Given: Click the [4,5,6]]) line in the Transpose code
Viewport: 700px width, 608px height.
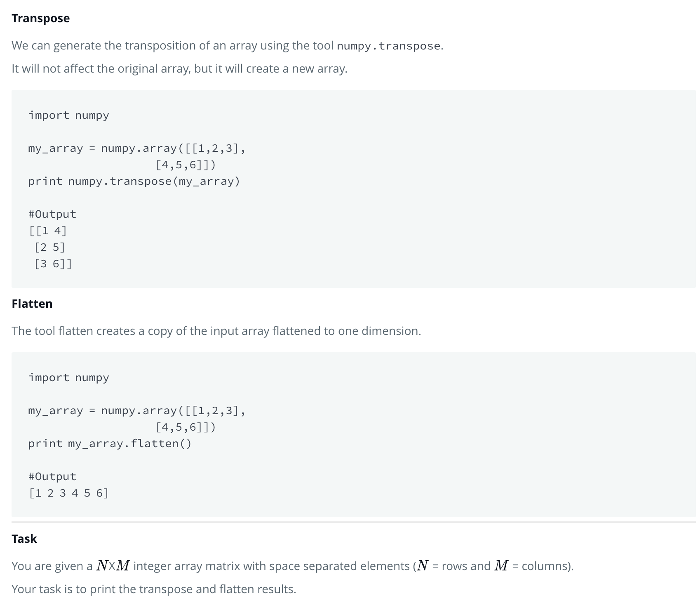Looking at the screenshot, I should click(x=186, y=165).
